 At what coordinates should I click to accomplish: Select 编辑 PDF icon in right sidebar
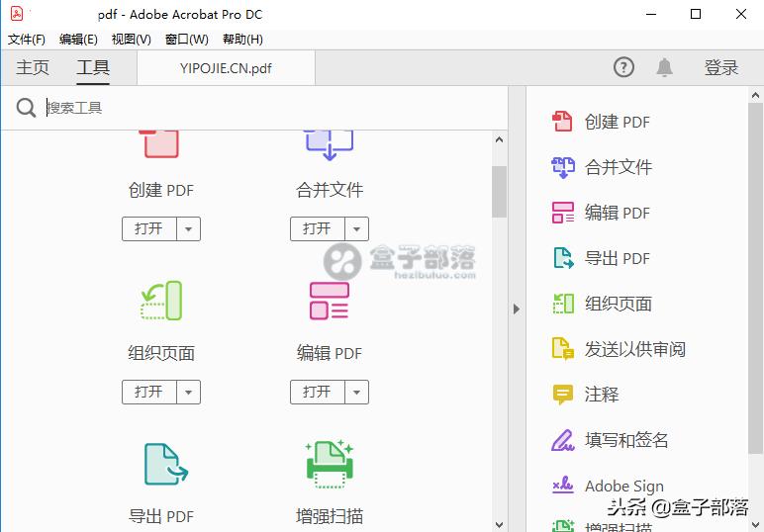coord(563,213)
